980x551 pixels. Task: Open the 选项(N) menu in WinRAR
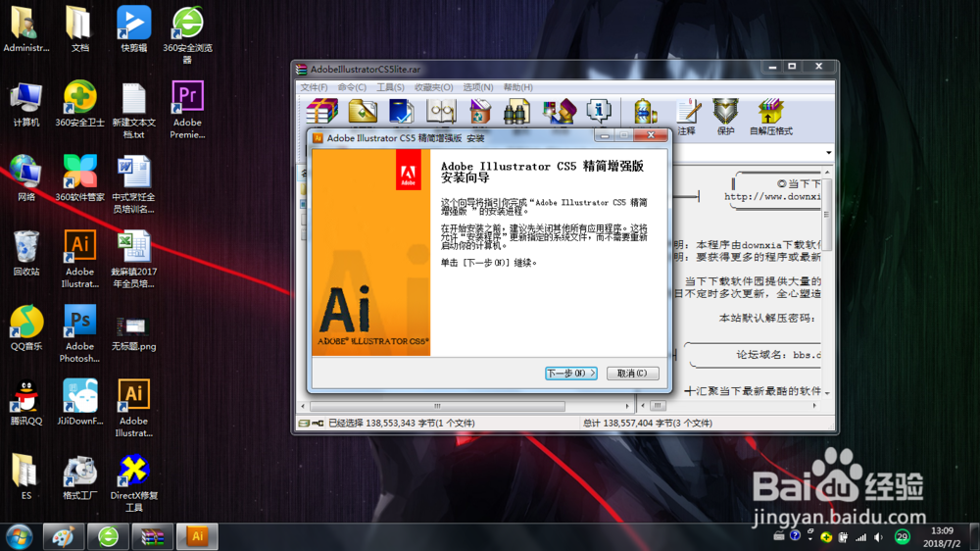click(x=478, y=87)
